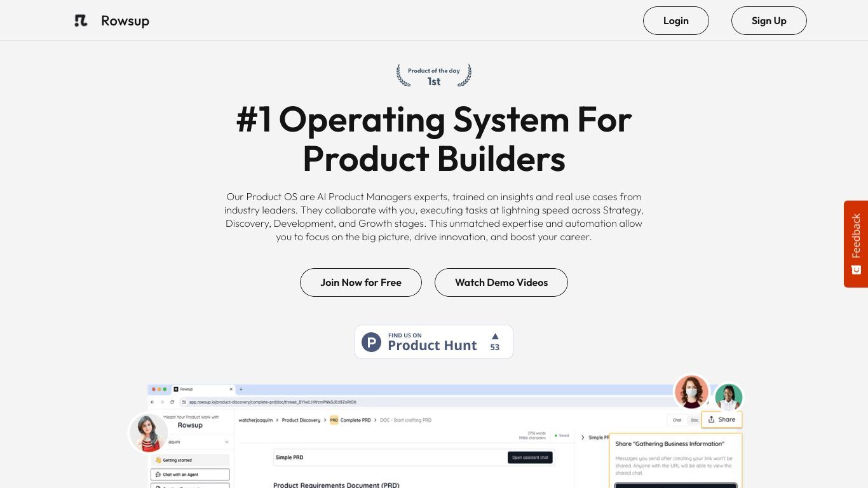Screen dimensions: 868x488
Task: Open Watch Demo Videos
Action: [501, 282]
